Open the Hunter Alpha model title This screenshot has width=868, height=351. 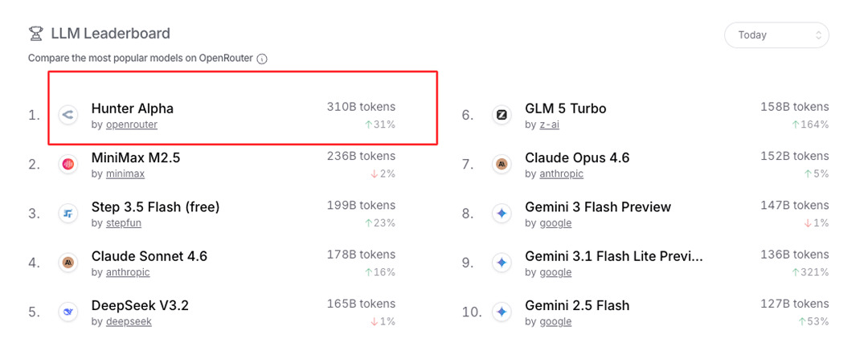(x=133, y=108)
